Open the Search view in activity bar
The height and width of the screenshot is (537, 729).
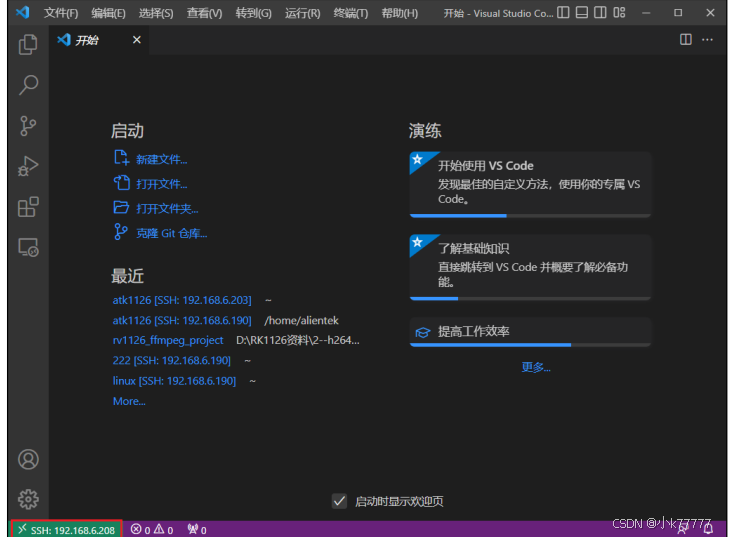28,85
